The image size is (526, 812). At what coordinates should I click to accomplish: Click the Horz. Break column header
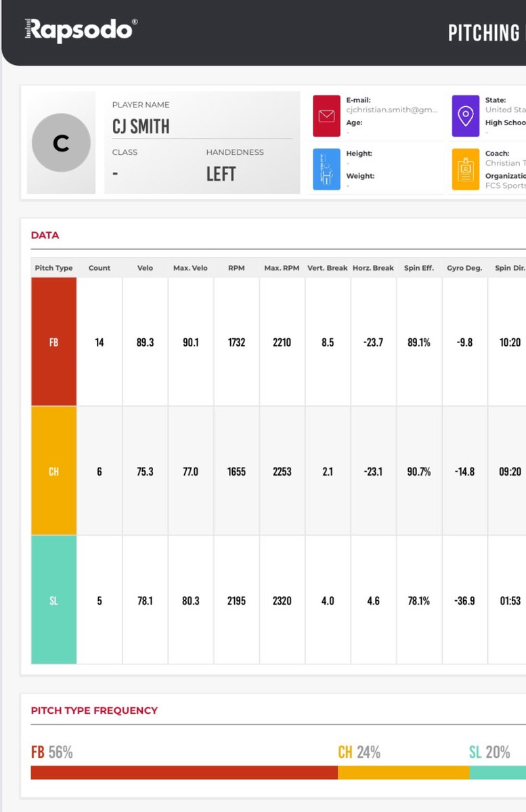click(373, 268)
